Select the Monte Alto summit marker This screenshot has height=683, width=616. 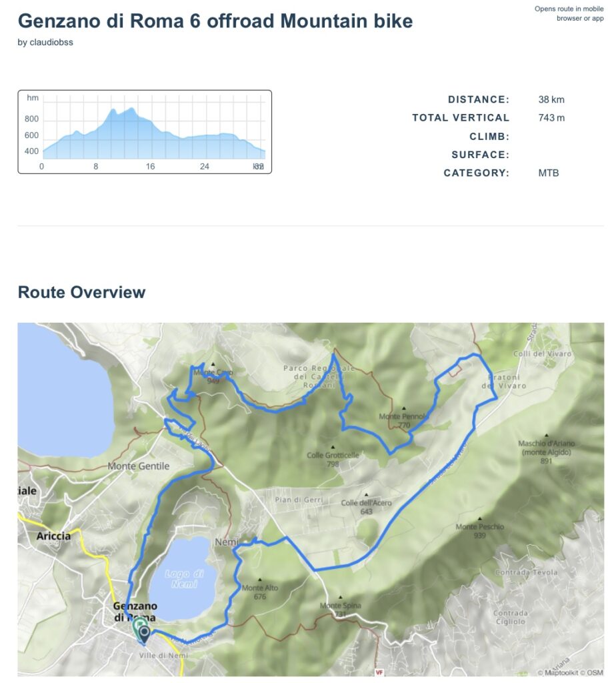click(x=259, y=580)
